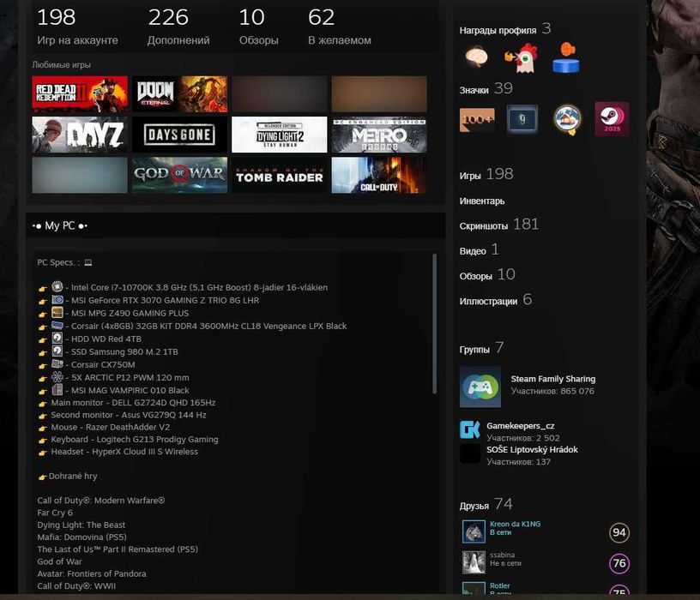Open the 62 В желаемом wishlist stat
The height and width of the screenshot is (600, 700).
tap(340, 27)
